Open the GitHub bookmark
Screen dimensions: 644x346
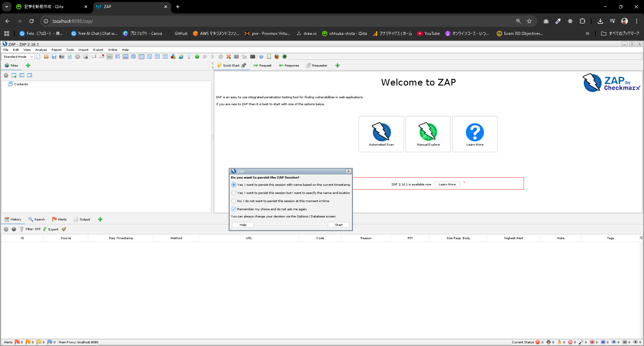coord(178,34)
